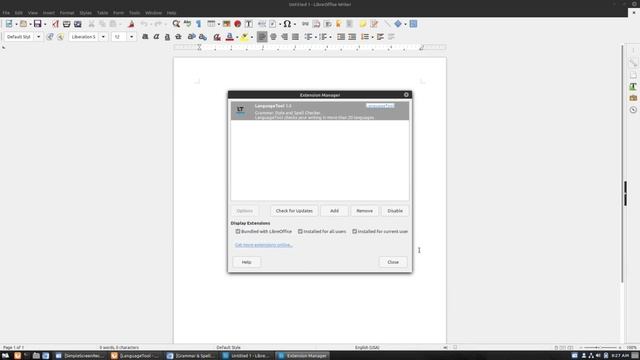The height and width of the screenshot is (360, 640).
Task: Click the blue diamond Basic Shapes icon
Action: point(398,24)
